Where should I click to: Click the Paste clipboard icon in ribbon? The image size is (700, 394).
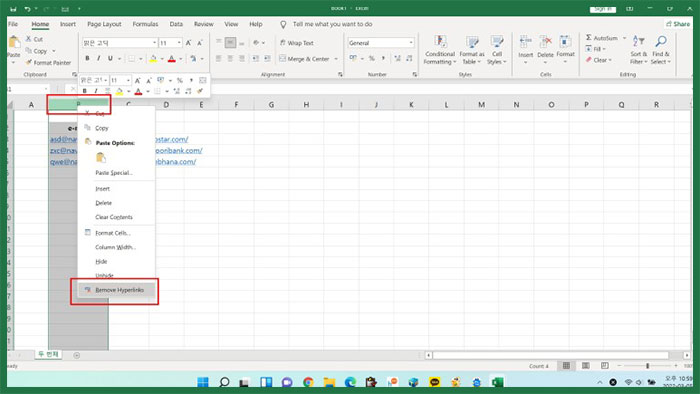tap(14, 42)
